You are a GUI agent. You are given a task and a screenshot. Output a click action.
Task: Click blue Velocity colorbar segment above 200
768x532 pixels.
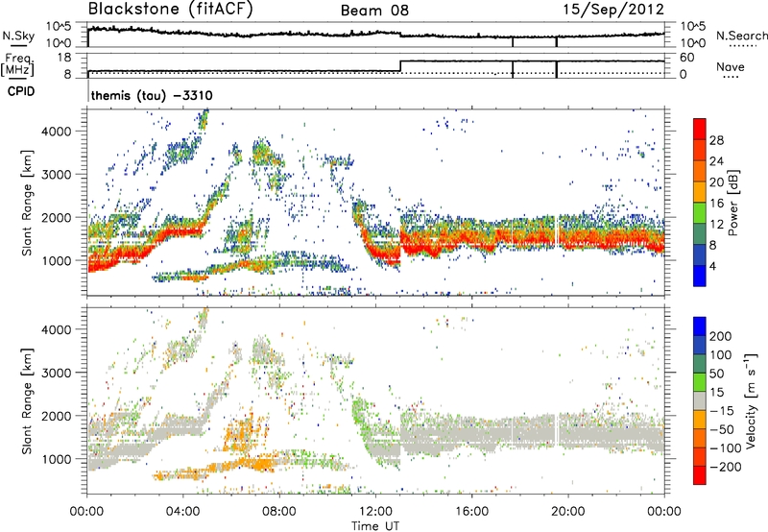pyautogui.click(x=700, y=326)
